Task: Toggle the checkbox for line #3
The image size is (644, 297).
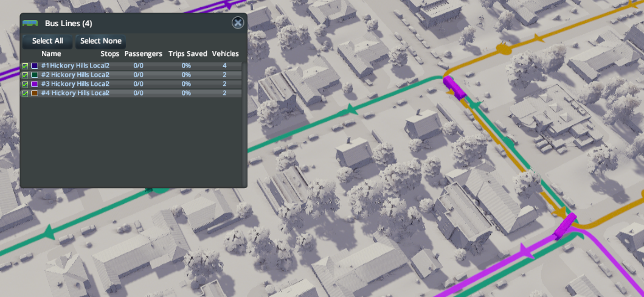Action: click(25, 84)
